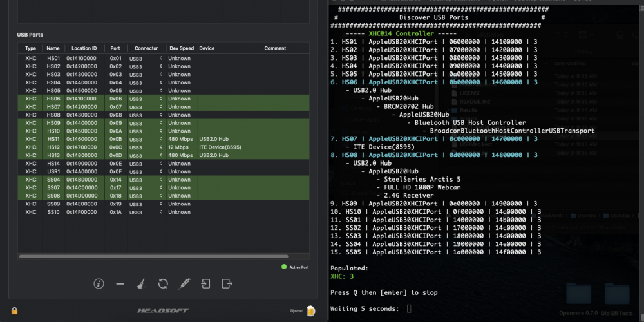Open the Old Efi Tests desktop folder
Screen dimensions: 644x322
[616, 294]
